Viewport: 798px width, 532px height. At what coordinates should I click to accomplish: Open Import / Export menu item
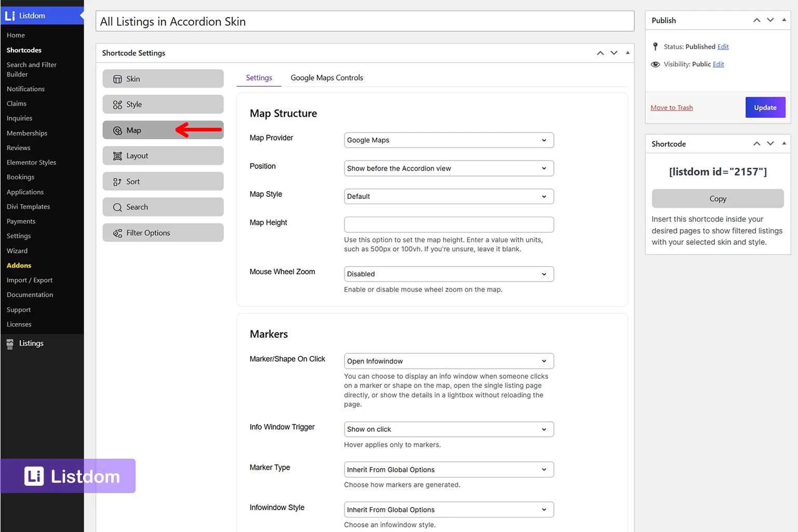(30, 280)
